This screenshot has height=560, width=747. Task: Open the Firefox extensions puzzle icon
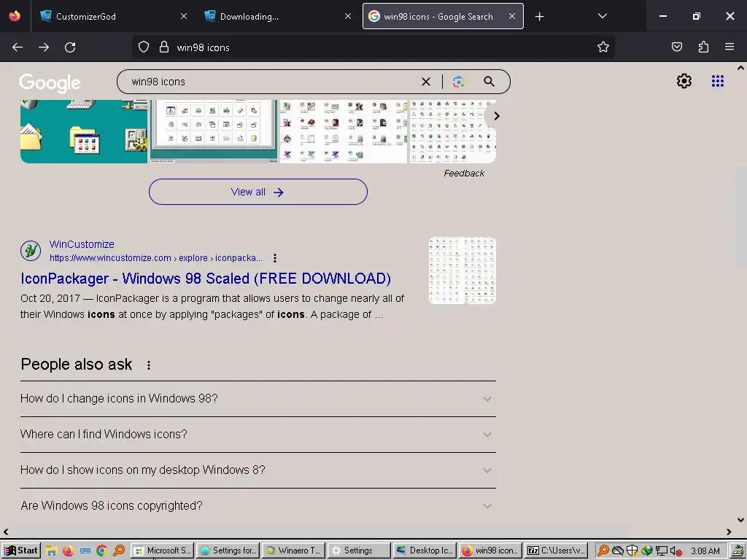704,47
